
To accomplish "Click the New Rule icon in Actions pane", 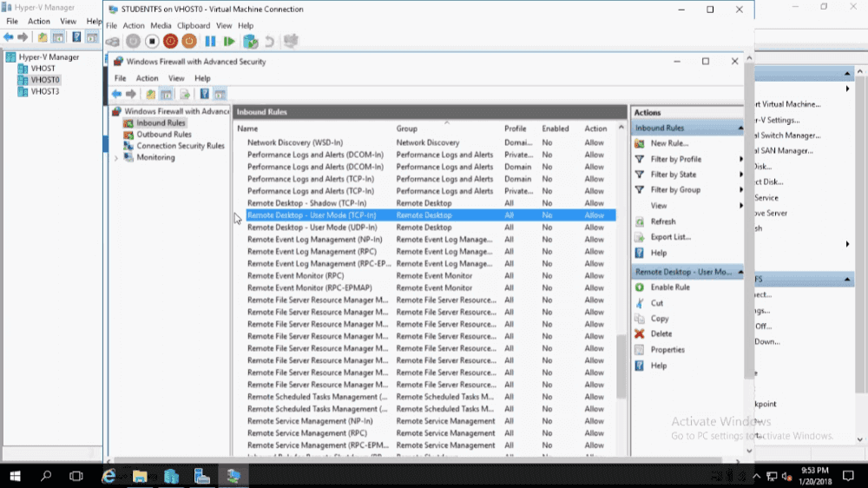I will 640,143.
